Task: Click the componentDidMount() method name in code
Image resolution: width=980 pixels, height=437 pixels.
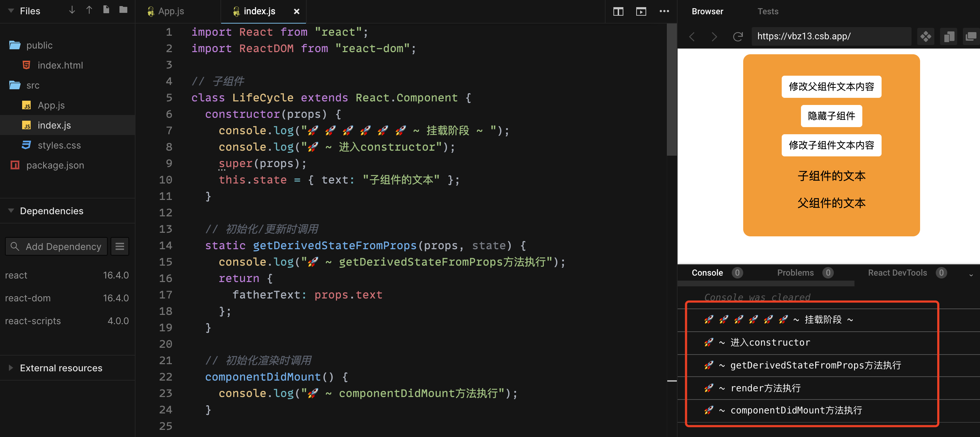Action: pos(263,377)
